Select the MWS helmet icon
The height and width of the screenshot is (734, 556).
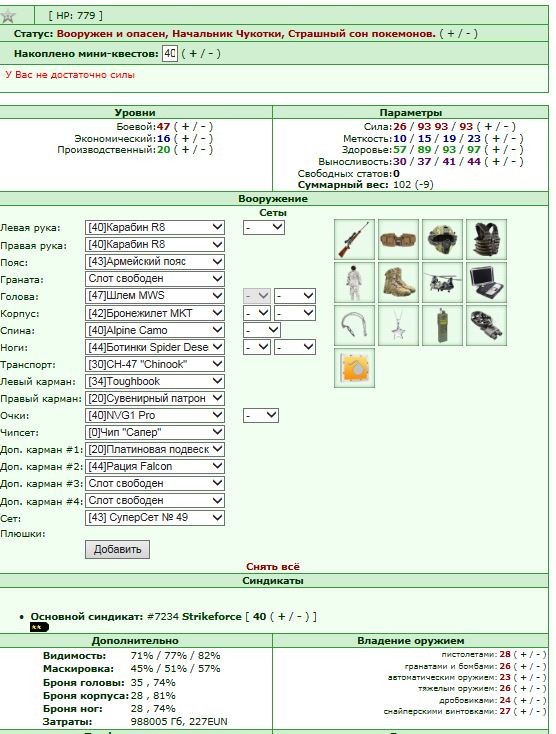pyautogui.click(x=442, y=239)
